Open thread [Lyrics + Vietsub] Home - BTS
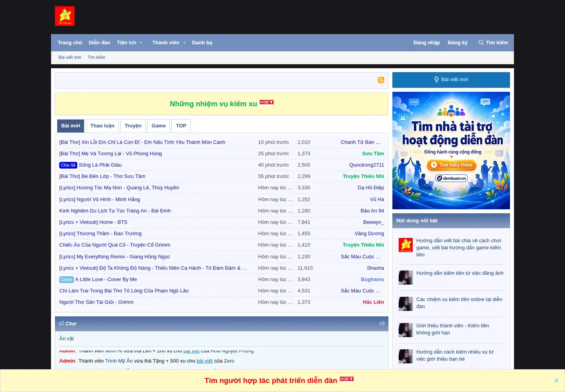This screenshot has width=565, height=392. tap(93, 222)
